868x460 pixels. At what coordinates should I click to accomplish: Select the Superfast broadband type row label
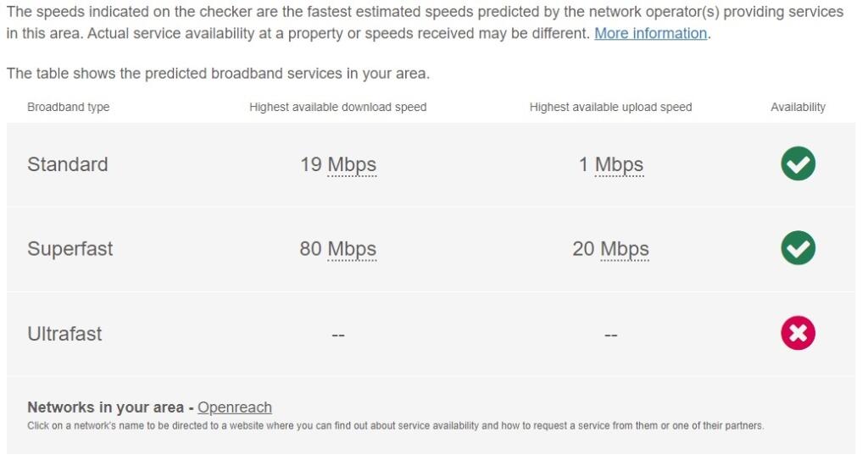tap(70, 248)
